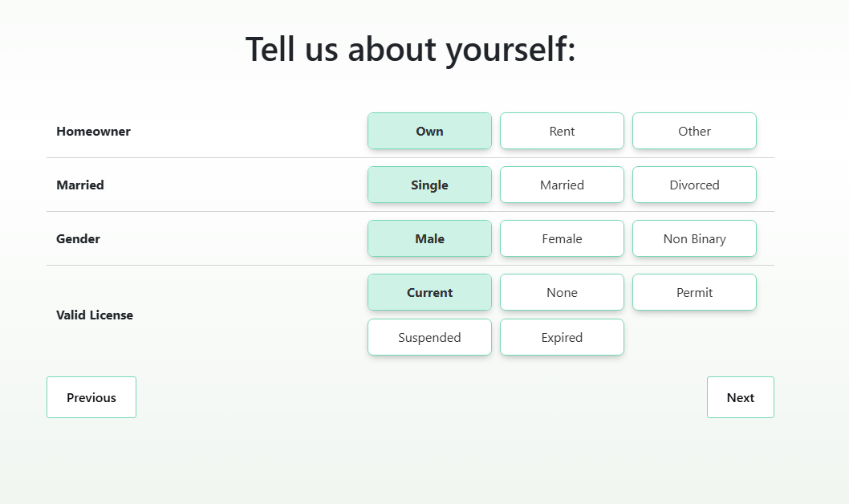This screenshot has width=849, height=504.
Task: Select Current for Valid License
Action: pyautogui.click(x=429, y=292)
